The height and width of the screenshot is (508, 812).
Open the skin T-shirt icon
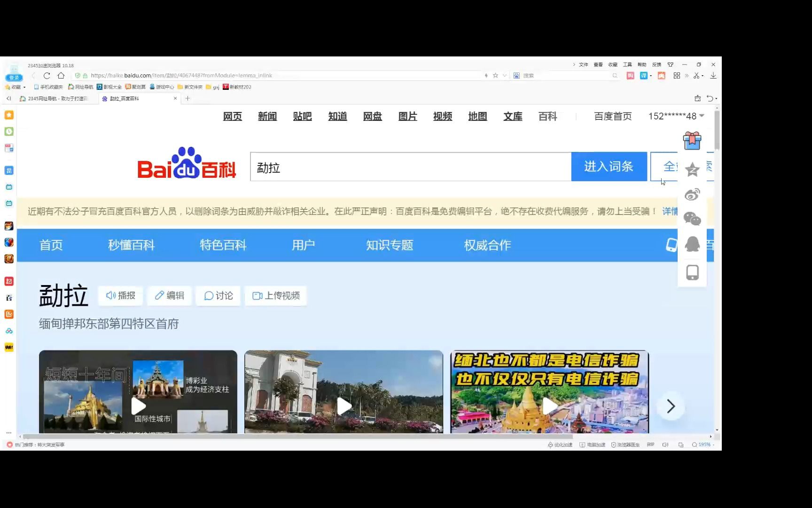click(x=671, y=64)
